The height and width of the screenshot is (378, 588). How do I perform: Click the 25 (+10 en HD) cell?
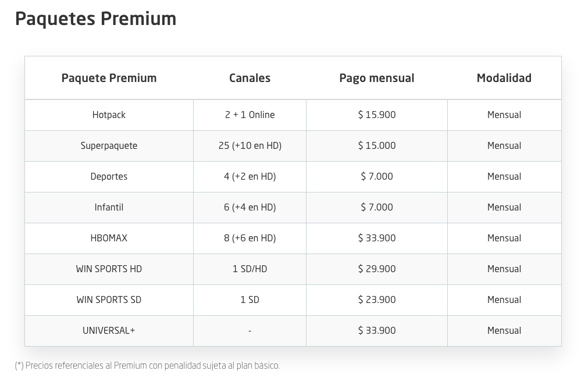click(250, 145)
